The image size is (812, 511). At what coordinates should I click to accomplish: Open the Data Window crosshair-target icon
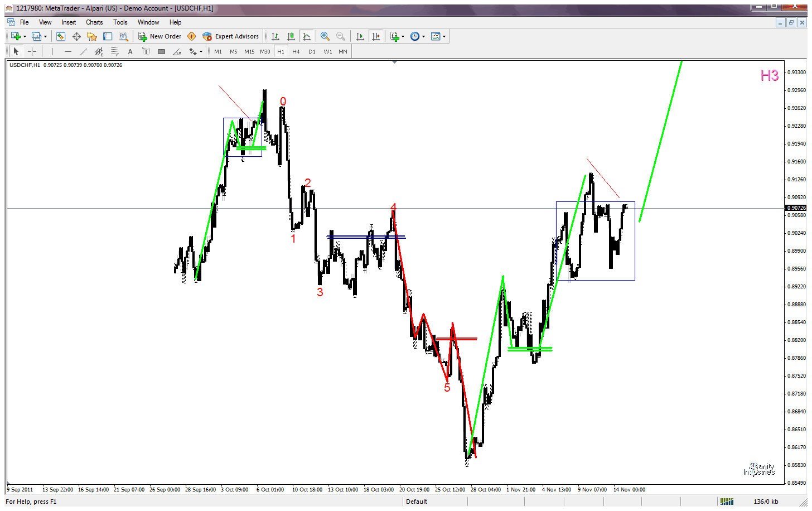coord(76,36)
